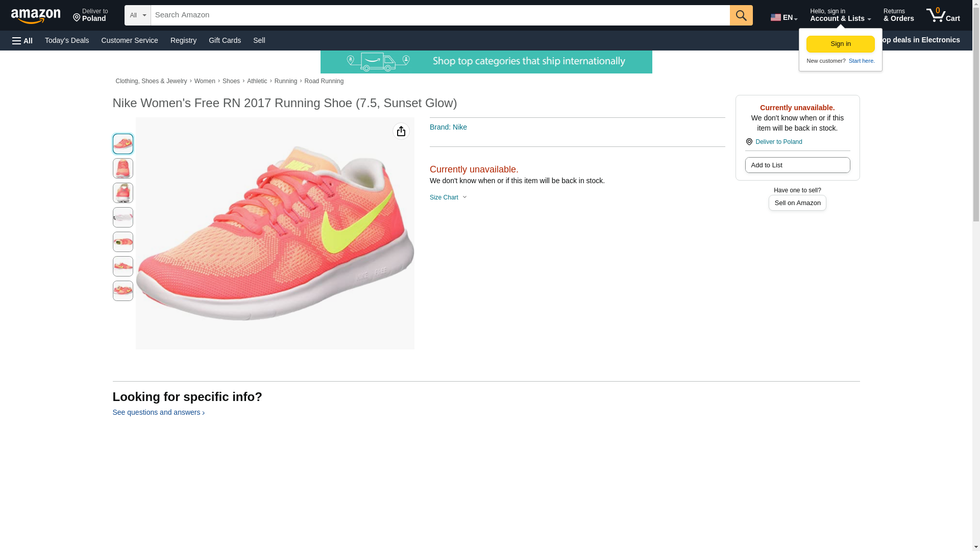
Task: Open Today's Deals nav item
Action: click(67, 40)
